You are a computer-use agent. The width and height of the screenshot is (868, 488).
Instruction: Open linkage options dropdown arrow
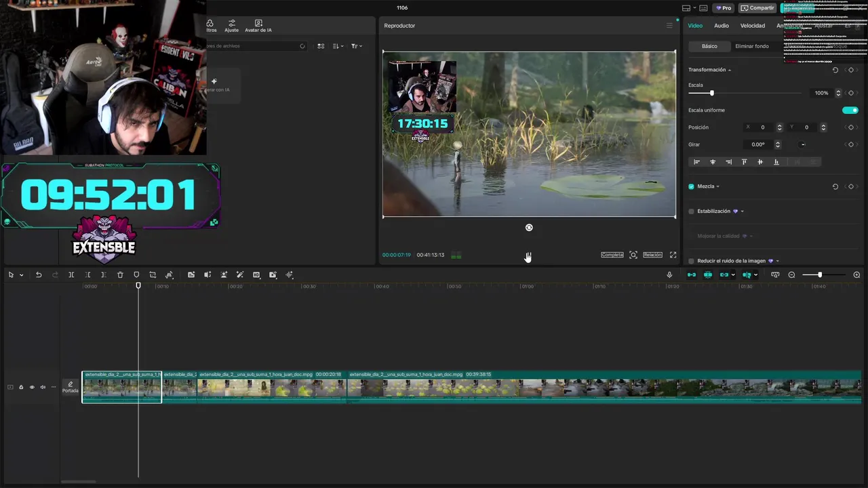(x=733, y=275)
